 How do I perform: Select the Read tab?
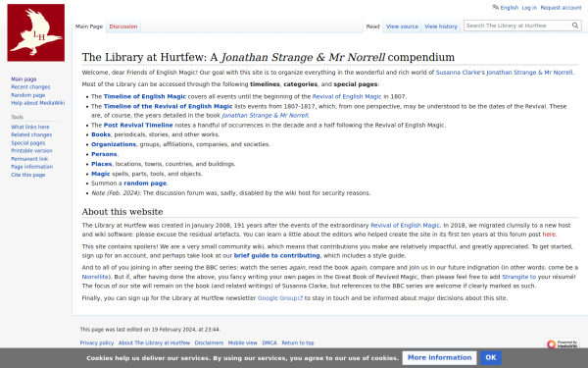(372, 26)
